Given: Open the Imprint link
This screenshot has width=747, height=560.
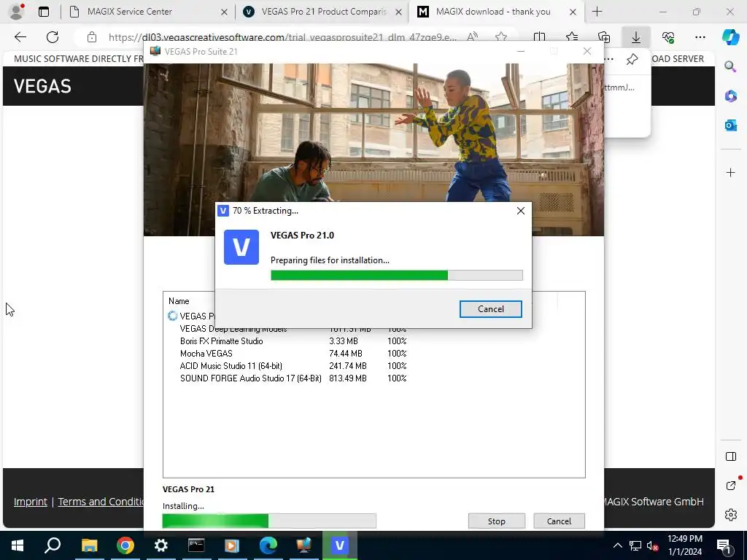Looking at the screenshot, I should coord(31,502).
